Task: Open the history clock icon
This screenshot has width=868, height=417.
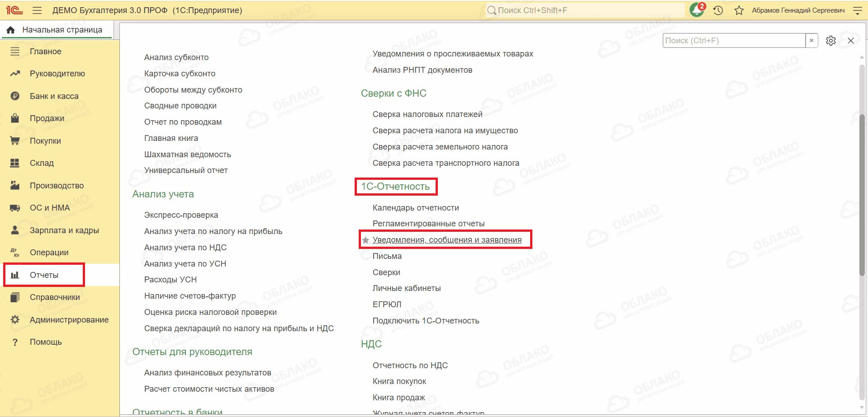Action: [x=718, y=10]
